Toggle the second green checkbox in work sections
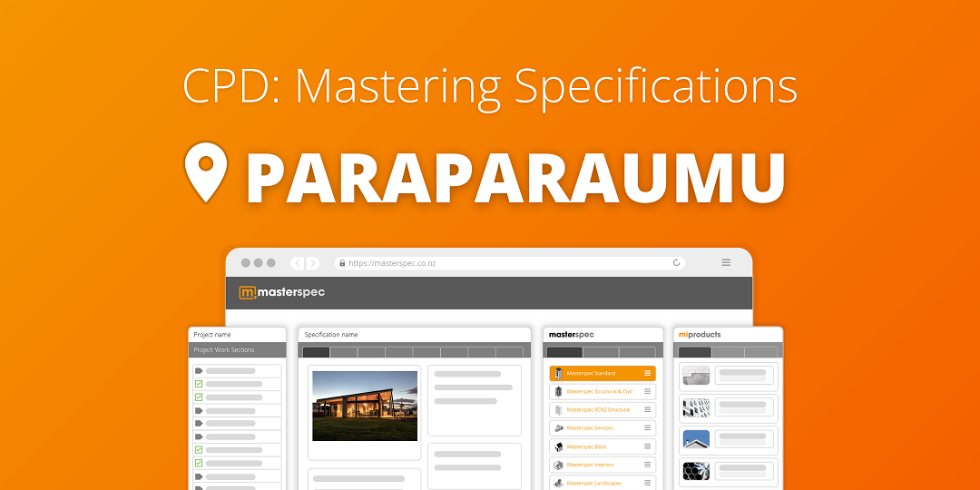Image resolution: width=980 pixels, height=490 pixels. click(x=199, y=397)
